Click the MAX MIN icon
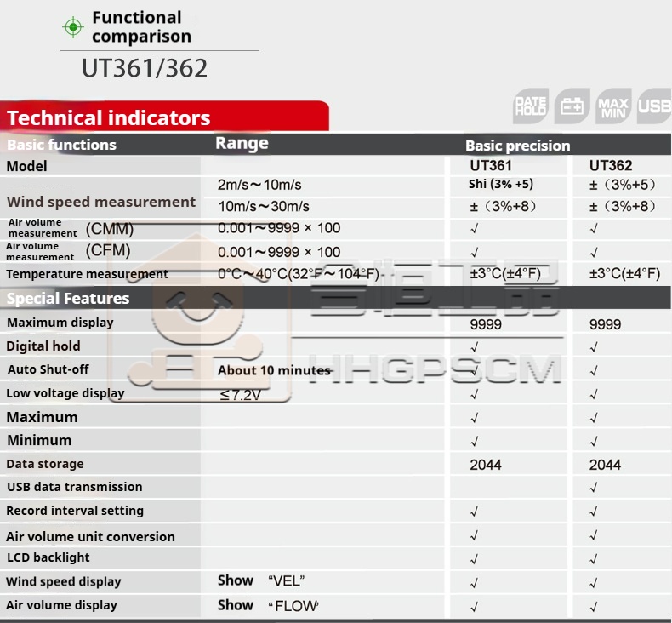This screenshot has height=623, width=672. pos(612,106)
